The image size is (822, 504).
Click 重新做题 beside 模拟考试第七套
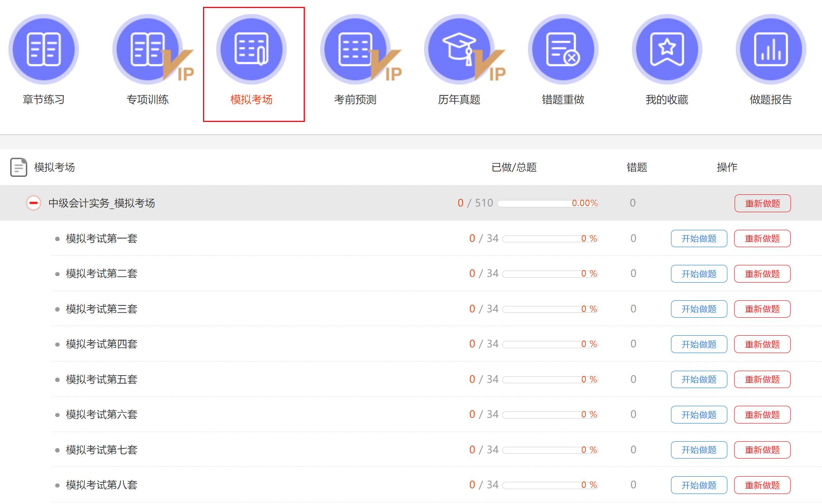[x=762, y=450]
